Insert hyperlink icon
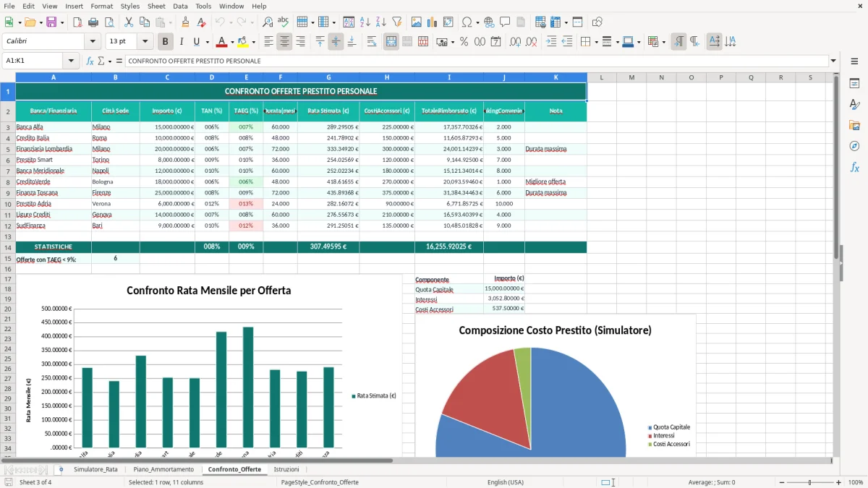Image resolution: width=868 pixels, height=488 pixels. click(x=489, y=22)
